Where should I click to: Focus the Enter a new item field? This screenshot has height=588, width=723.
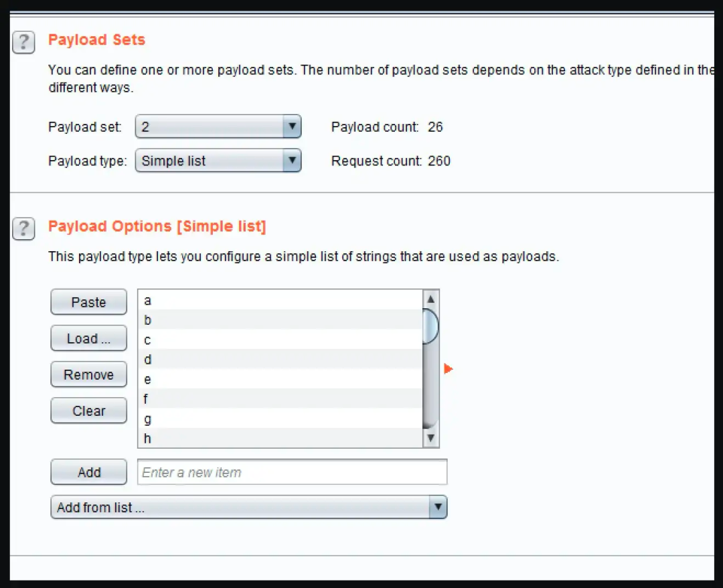pos(293,471)
